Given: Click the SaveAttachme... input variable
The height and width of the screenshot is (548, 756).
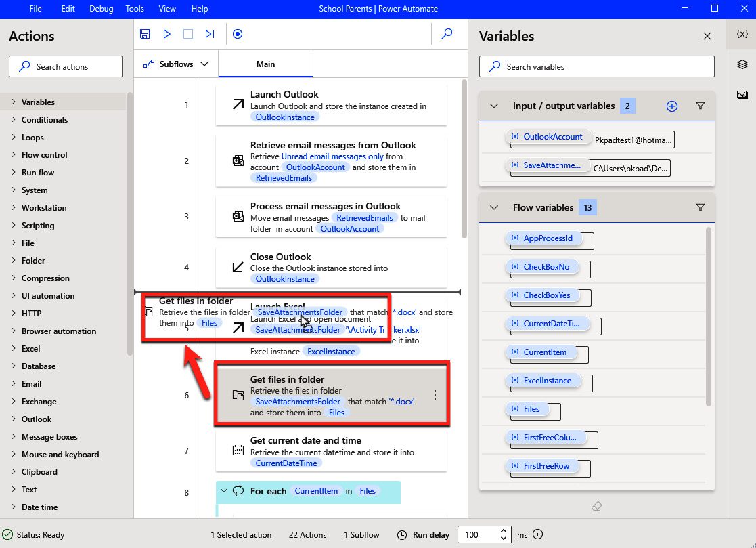Looking at the screenshot, I should (547, 165).
